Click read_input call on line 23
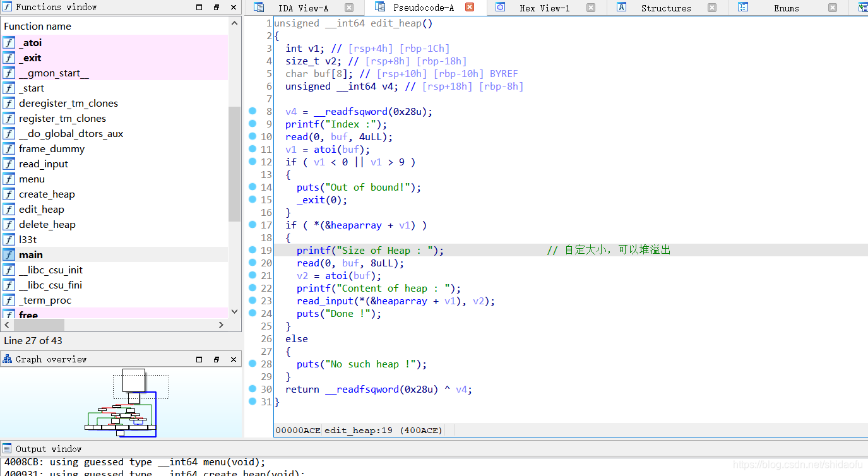This screenshot has width=868, height=476. pos(325,301)
